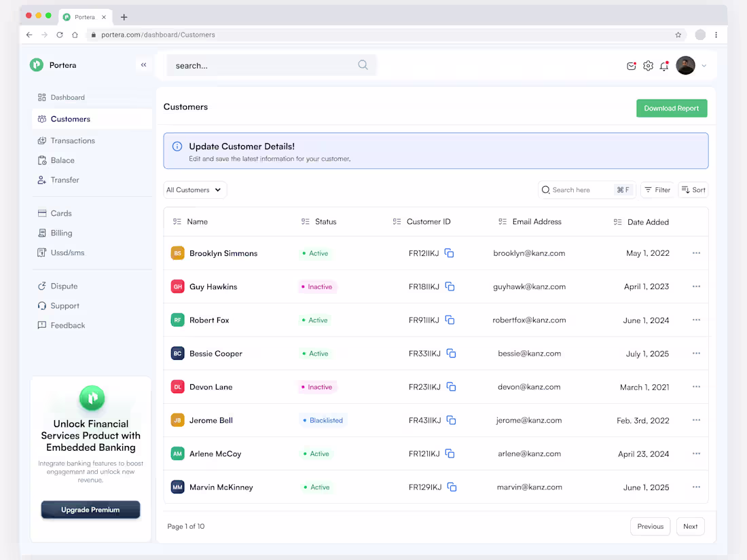Open the notifications bell

[x=664, y=66]
